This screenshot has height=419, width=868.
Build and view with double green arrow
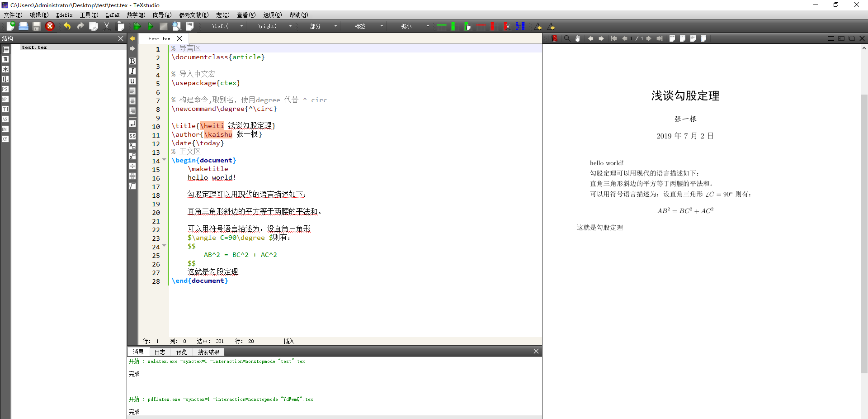coord(137,26)
